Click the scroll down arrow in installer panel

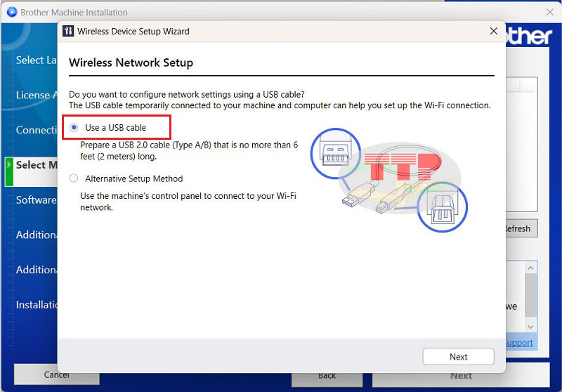pyautogui.click(x=531, y=327)
